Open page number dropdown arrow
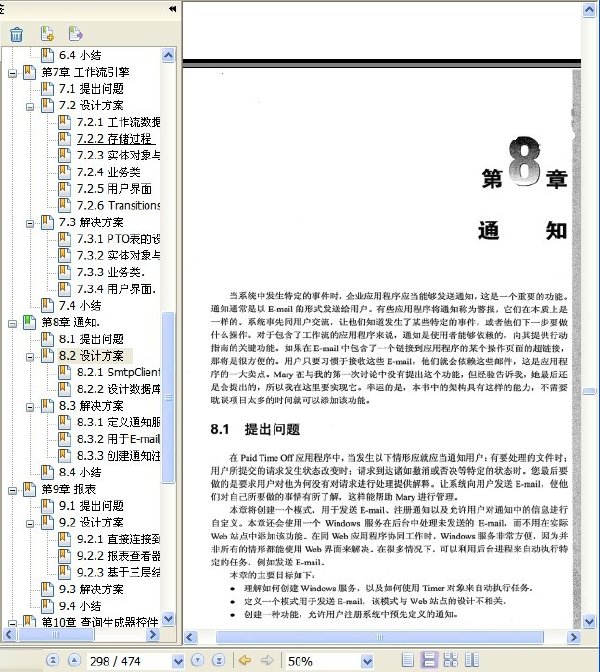This screenshot has height=672, width=600. pos(178,661)
